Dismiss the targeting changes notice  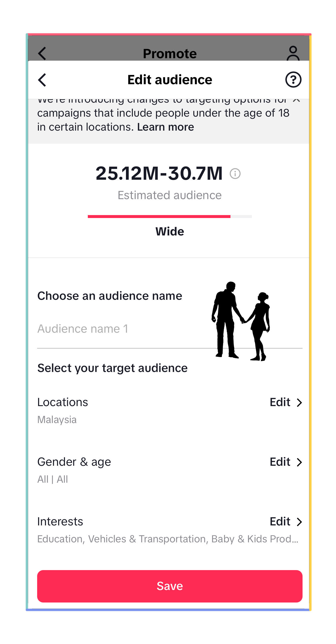pos(296,100)
